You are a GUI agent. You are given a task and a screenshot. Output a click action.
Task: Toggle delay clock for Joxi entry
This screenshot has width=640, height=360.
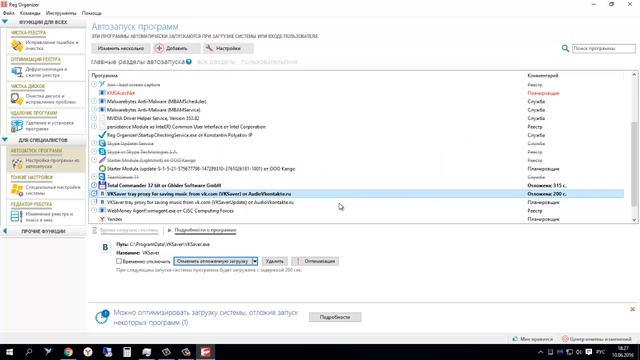click(94, 84)
